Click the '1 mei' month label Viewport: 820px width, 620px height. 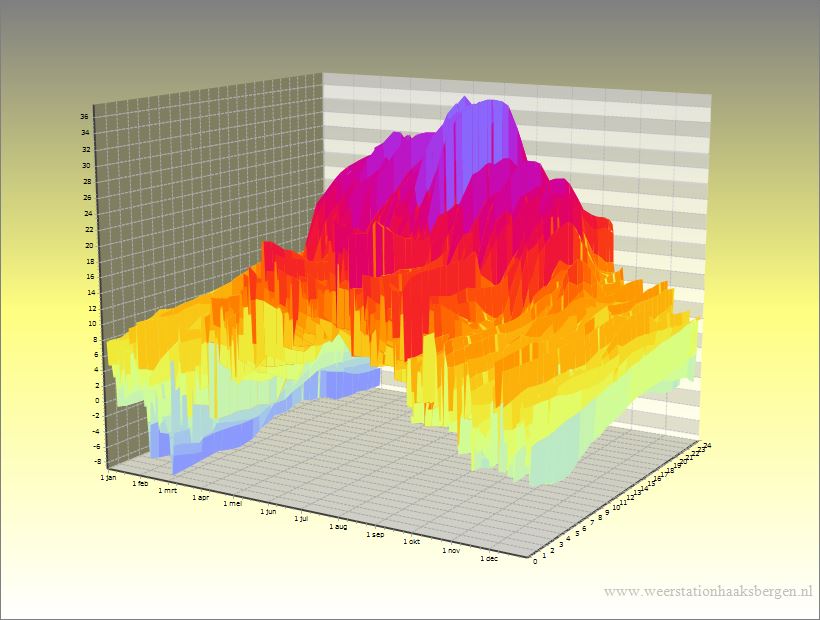click(233, 503)
